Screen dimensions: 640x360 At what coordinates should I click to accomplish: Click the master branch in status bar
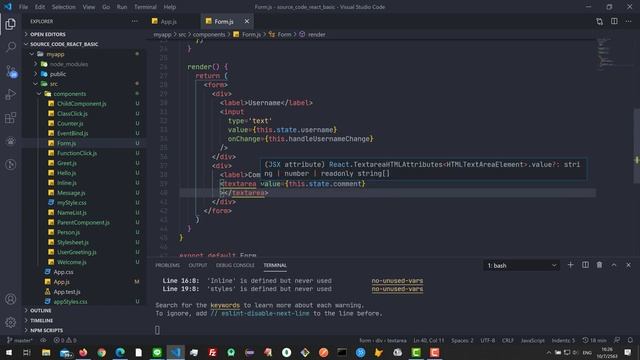pyautogui.click(x=20, y=340)
